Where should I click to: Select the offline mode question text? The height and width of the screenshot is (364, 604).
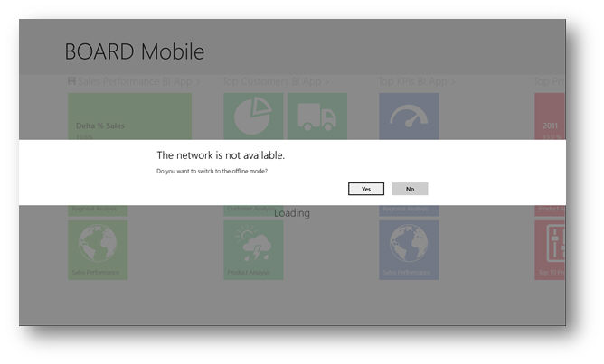point(212,171)
